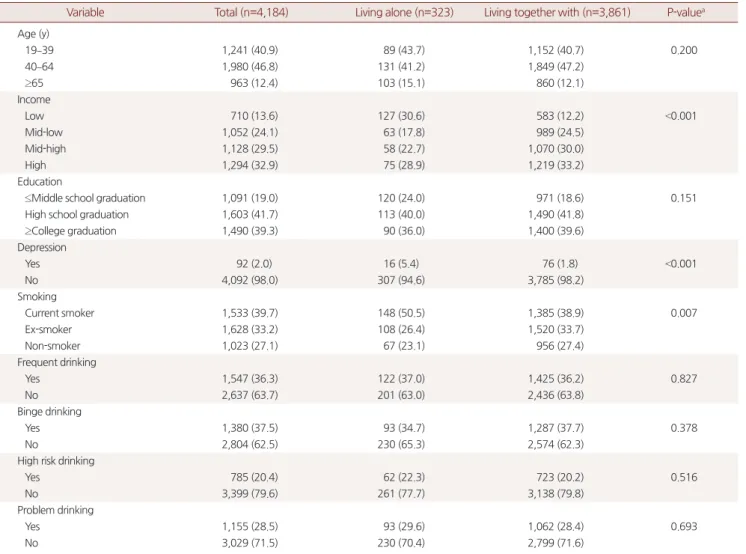746x554 pixels.
Task: Select the "Non-smoker" row label
Action: [x=52, y=346]
